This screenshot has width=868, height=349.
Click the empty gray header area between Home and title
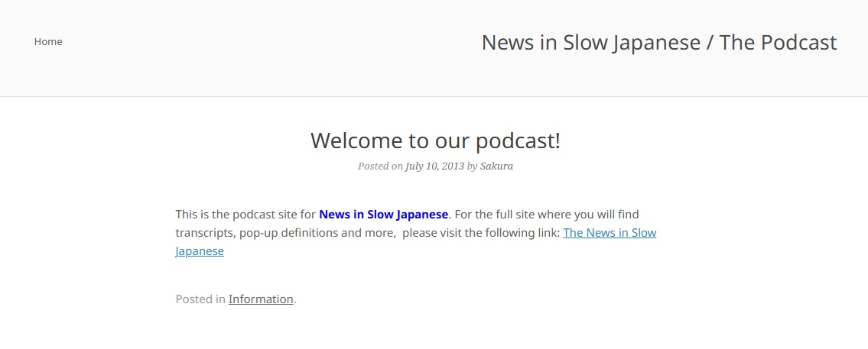(x=268, y=46)
